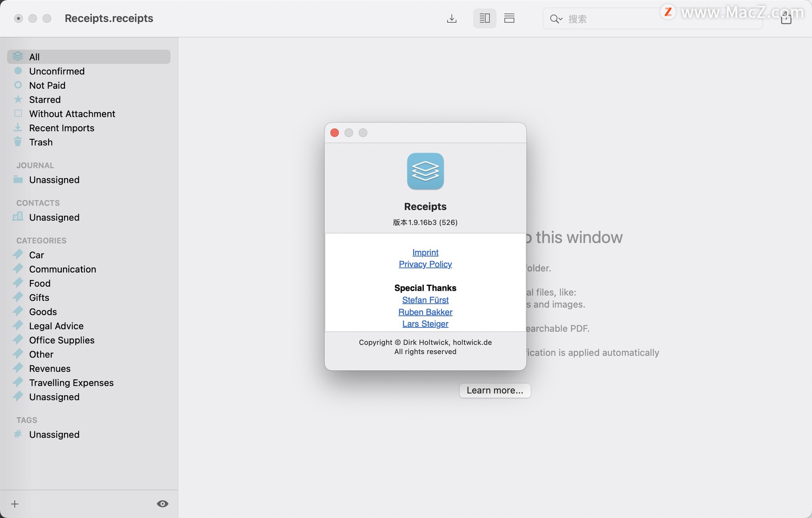Click the CATEGORIES section header
The image size is (812, 518).
41,240
